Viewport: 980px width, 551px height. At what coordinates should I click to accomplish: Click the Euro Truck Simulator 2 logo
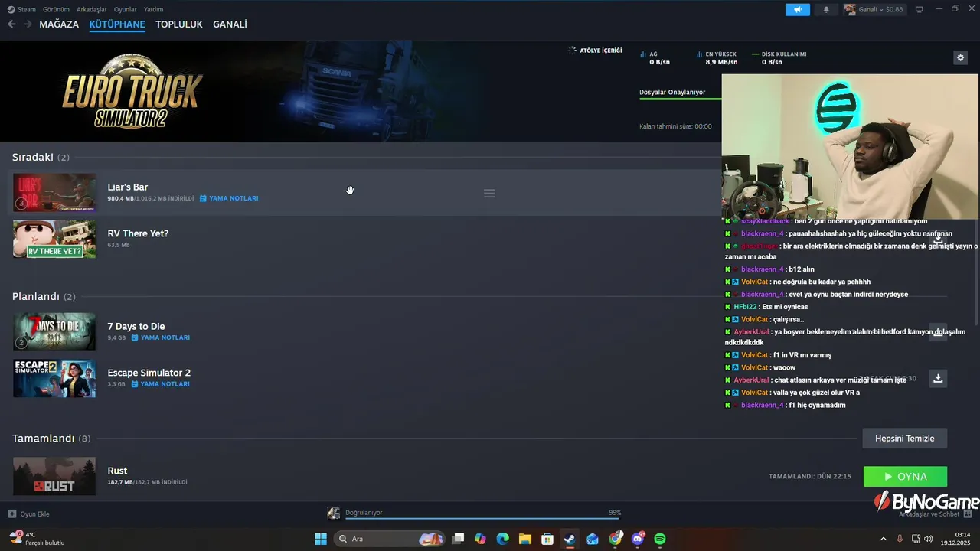(132, 92)
